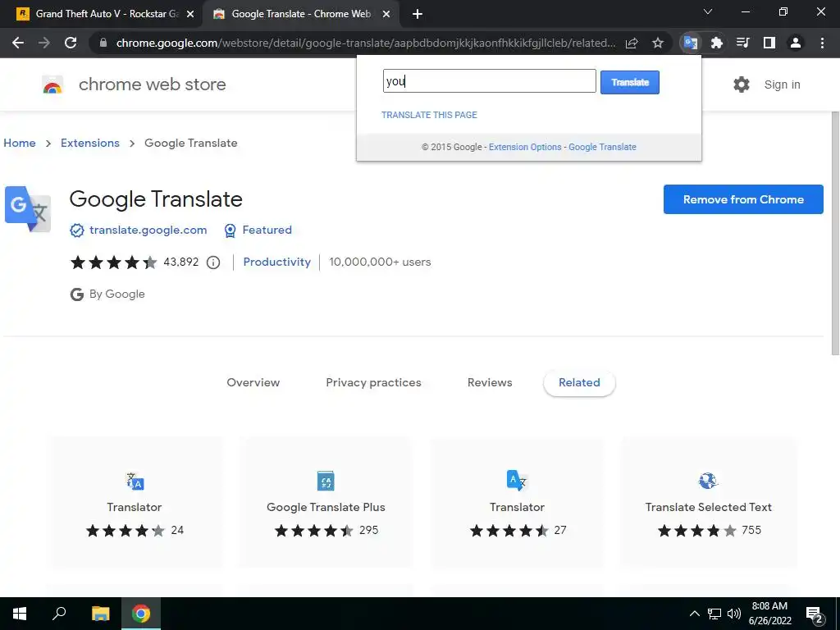The height and width of the screenshot is (630, 840).
Task: Open the Chrome profile avatar menu
Action: point(796,43)
